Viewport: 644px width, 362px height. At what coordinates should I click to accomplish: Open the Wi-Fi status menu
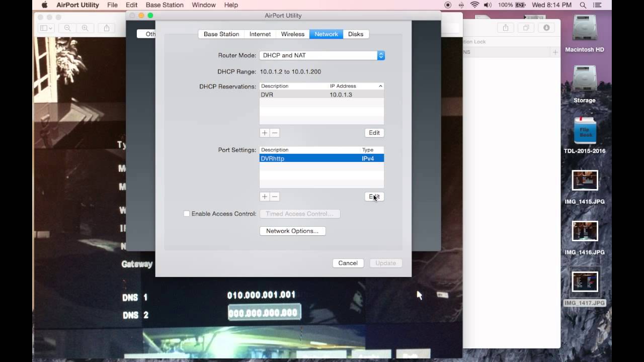tap(474, 5)
